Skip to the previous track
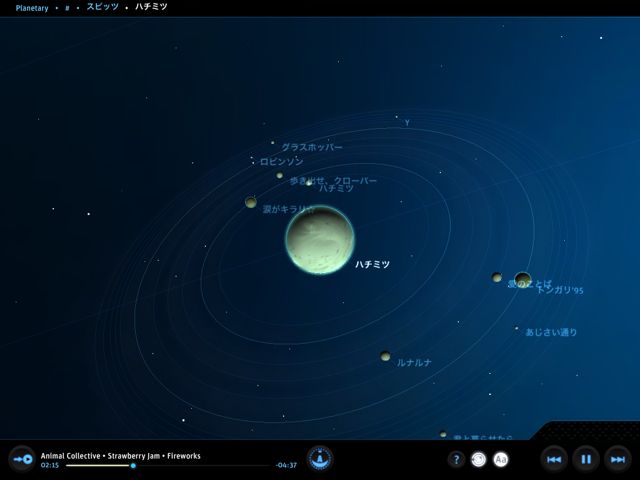The width and height of the screenshot is (640, 480). tap(554, 460)
